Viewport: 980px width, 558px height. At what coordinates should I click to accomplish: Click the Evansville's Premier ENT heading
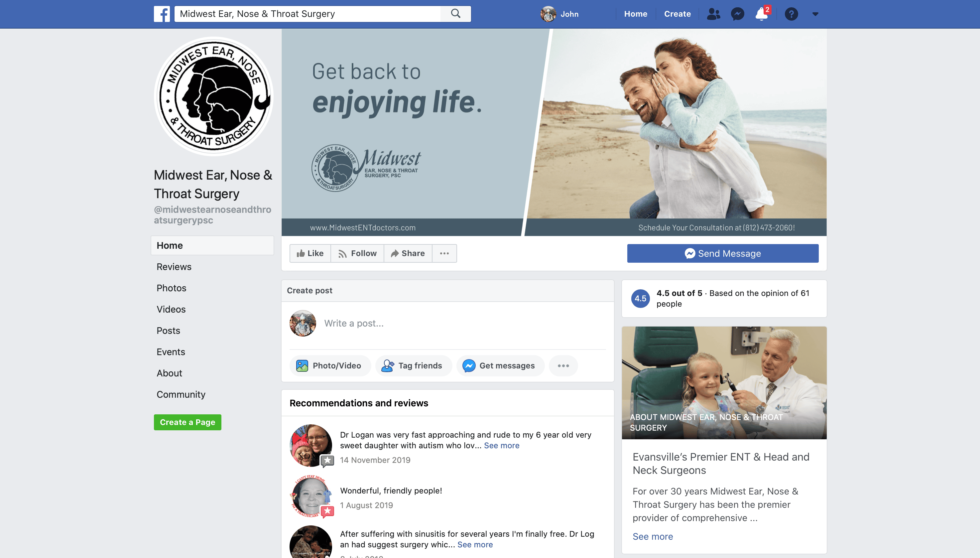721,463
